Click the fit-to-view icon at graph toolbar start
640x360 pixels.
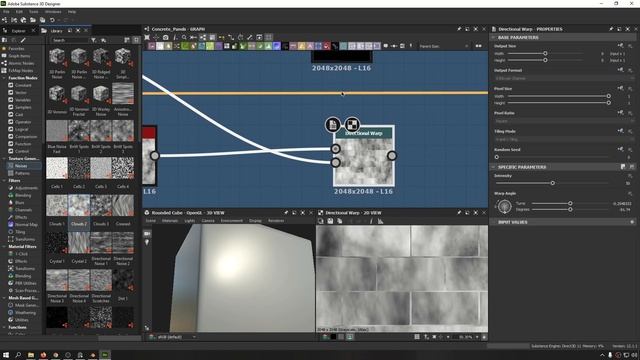point(147,37)
